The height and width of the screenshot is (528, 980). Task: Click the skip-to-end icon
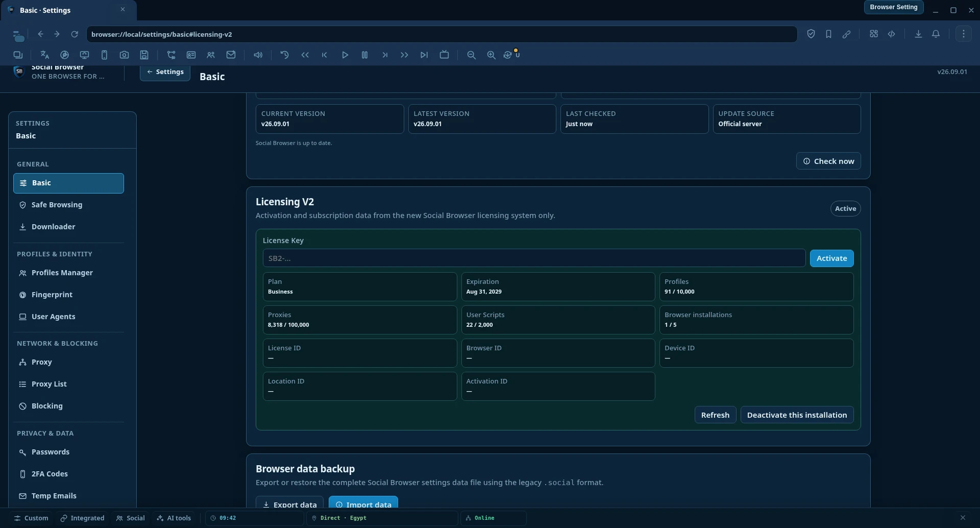coord(424,55)
